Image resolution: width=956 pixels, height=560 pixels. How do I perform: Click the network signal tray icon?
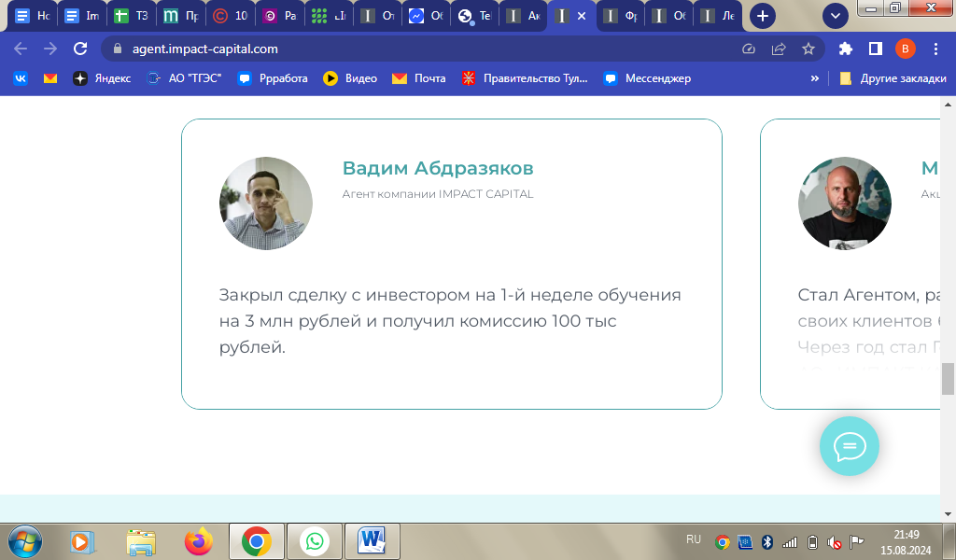(790, 541)
